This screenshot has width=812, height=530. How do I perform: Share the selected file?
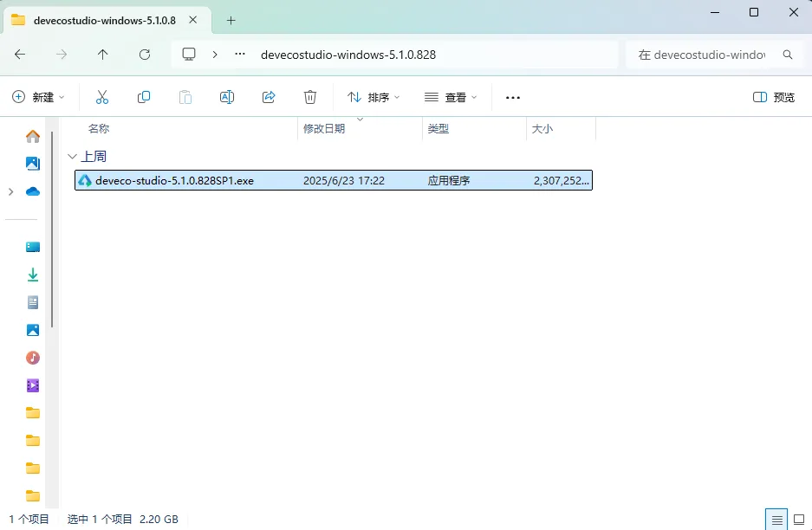[269, 97]
